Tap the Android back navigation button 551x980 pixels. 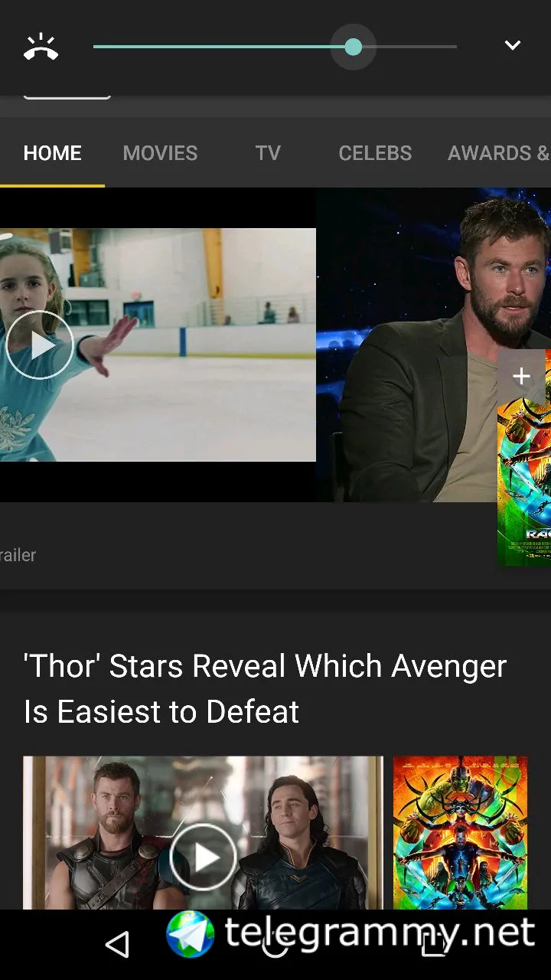click(117, 945)
